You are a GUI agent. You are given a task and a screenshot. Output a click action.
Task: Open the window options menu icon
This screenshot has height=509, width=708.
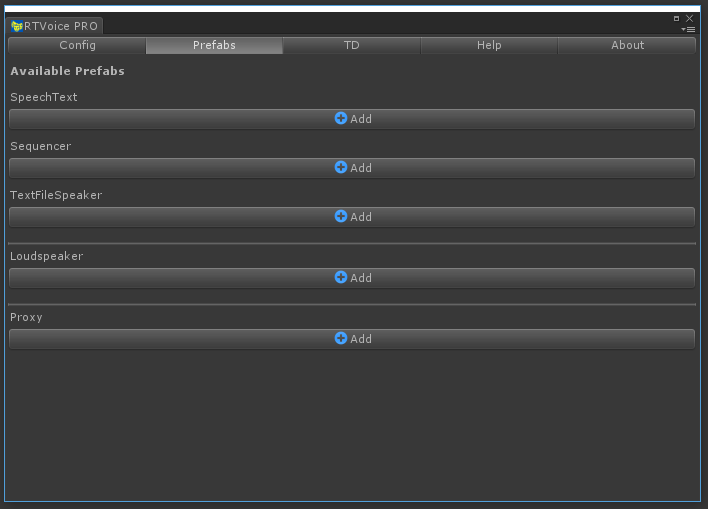(689, 29)
